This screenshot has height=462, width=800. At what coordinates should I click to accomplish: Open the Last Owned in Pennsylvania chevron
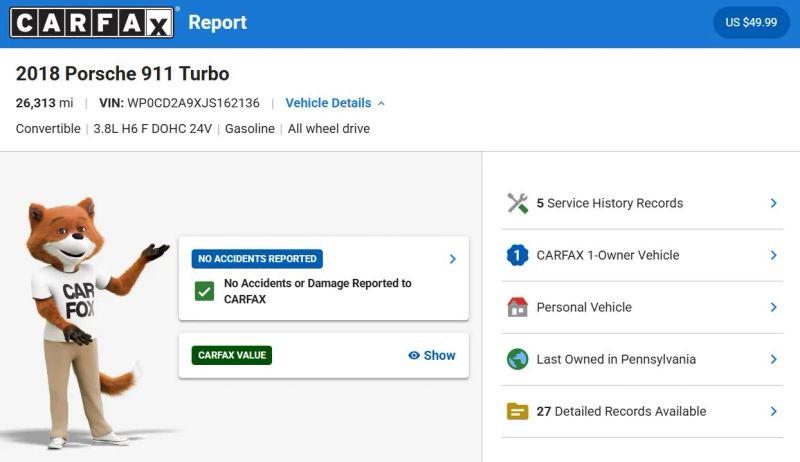point(773,359)
